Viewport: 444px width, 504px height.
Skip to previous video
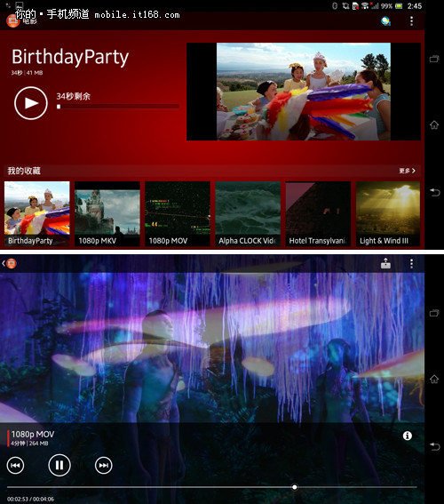point(15,465)
